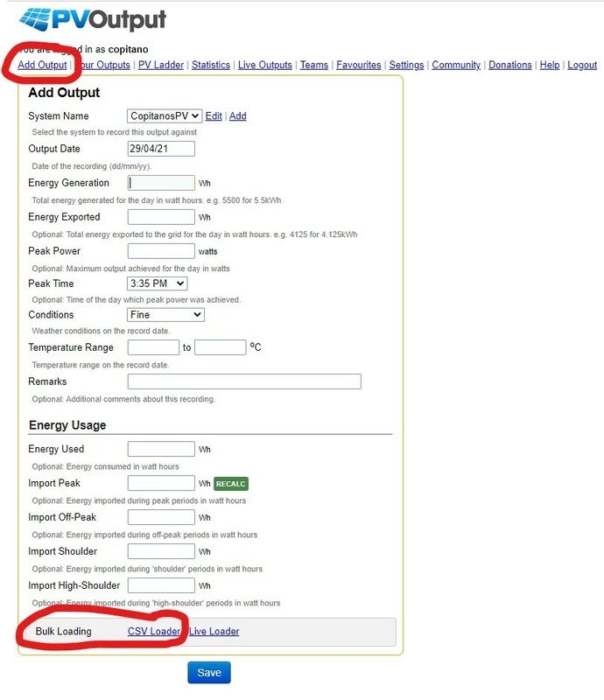This screenshot has height=700, width=604.
Task: Open the Conditions dropdown showing Fine
Action: 165,315
